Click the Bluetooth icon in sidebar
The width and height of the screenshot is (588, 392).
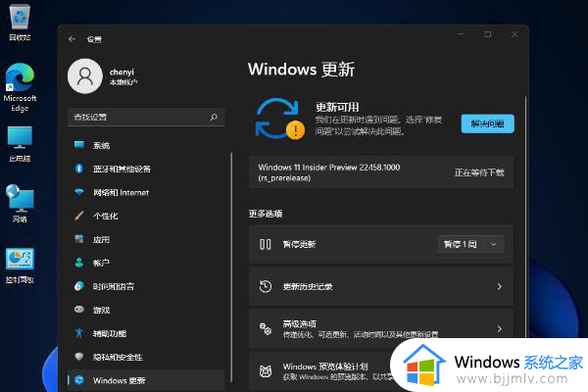pos(79,169)
